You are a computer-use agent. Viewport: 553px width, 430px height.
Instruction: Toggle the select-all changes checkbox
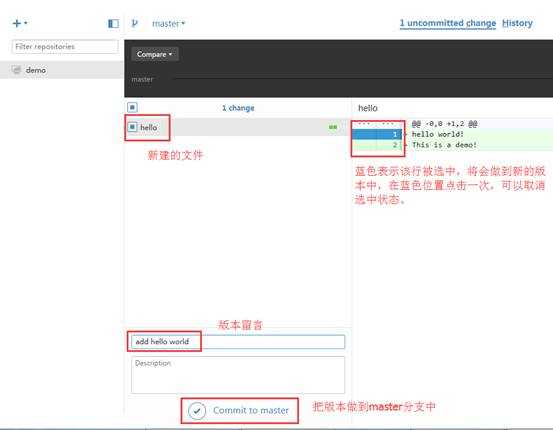[132, 107]
